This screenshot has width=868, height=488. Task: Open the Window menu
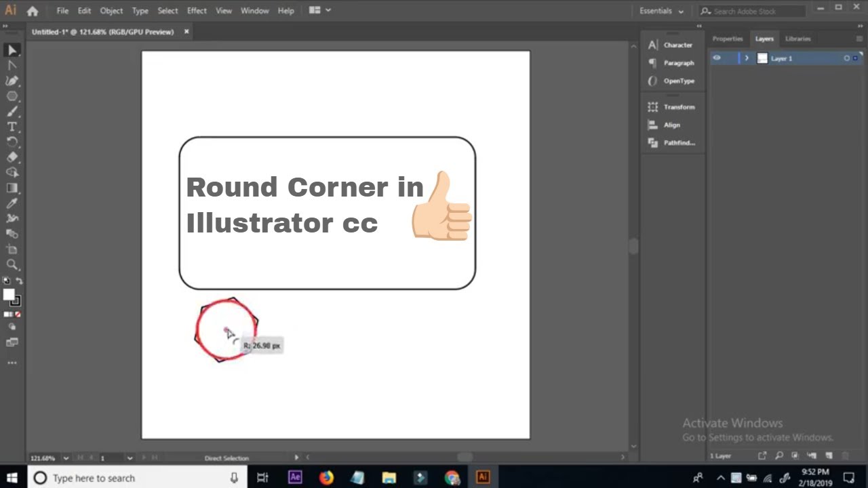255,11
